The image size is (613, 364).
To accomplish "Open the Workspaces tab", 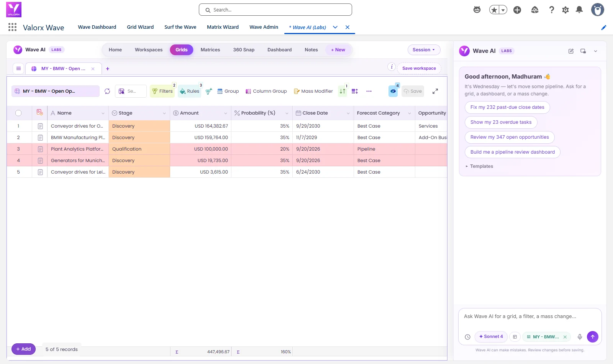I will pos(149,50).
